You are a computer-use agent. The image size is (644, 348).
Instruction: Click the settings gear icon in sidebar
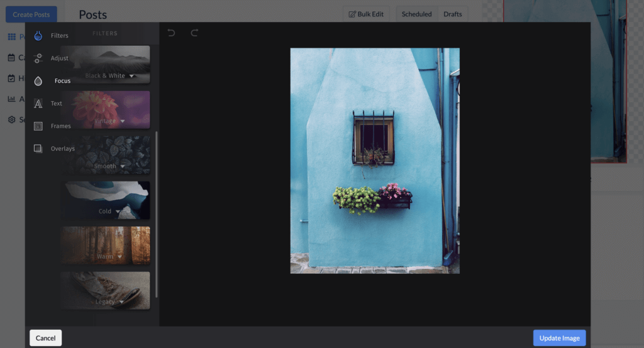tap(11, 119)
